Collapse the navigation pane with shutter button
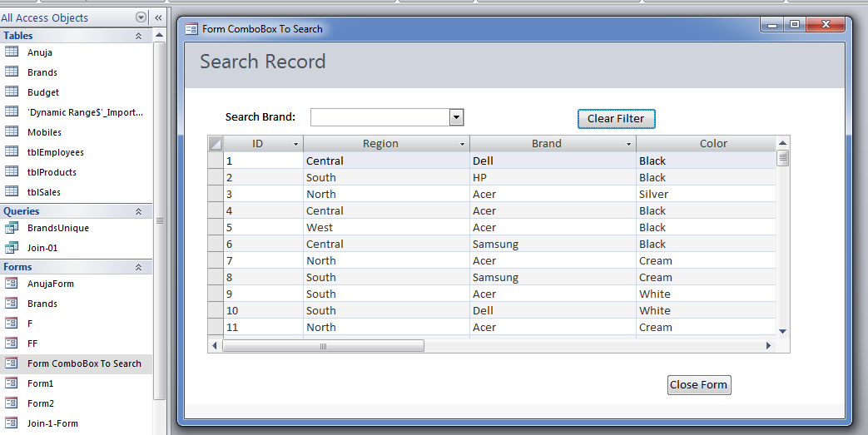 pos(158,17)
